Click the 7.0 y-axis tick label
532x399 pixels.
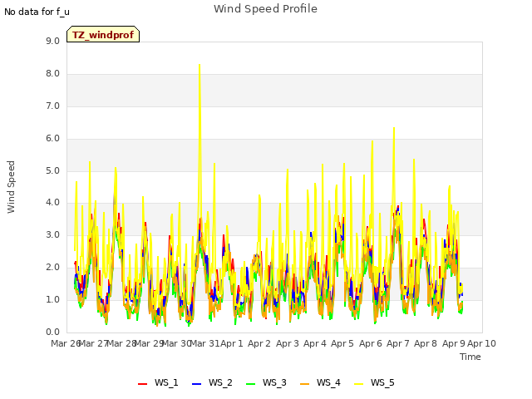[x=52, y=106]
